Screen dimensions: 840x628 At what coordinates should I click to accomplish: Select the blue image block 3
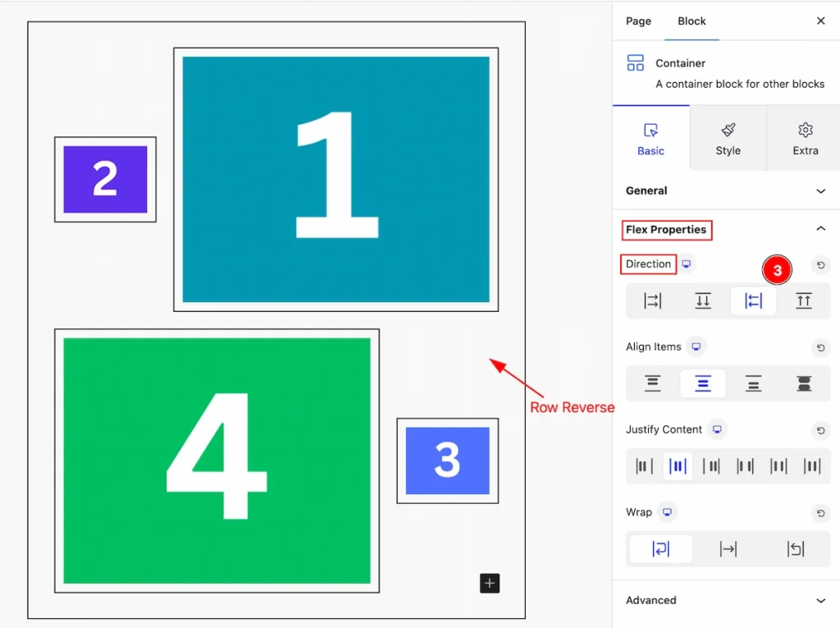[447, 461]
